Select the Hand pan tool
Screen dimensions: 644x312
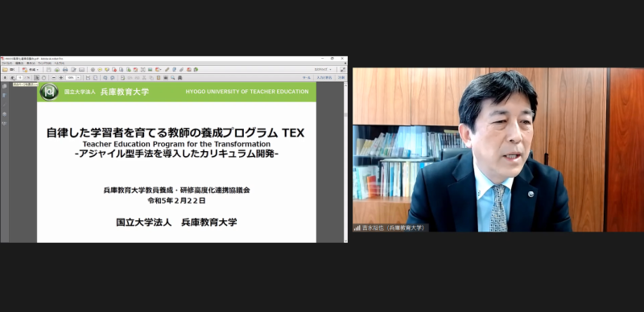tap(43, 77)
